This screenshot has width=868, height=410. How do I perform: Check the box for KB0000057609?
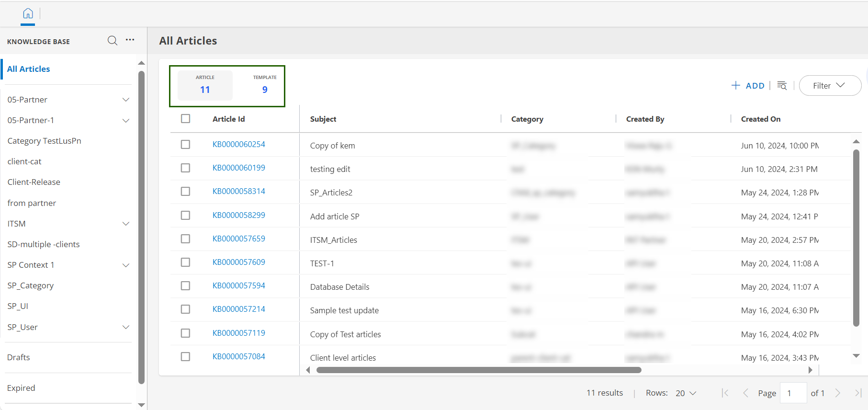pyautogui.click(x=186, y=262)
